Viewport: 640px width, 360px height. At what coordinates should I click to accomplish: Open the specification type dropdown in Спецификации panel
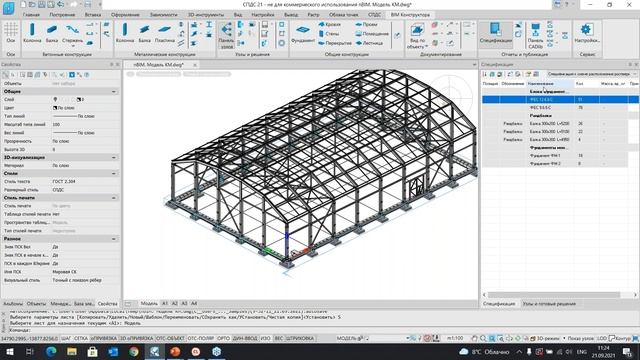click(x=592, y=74)
